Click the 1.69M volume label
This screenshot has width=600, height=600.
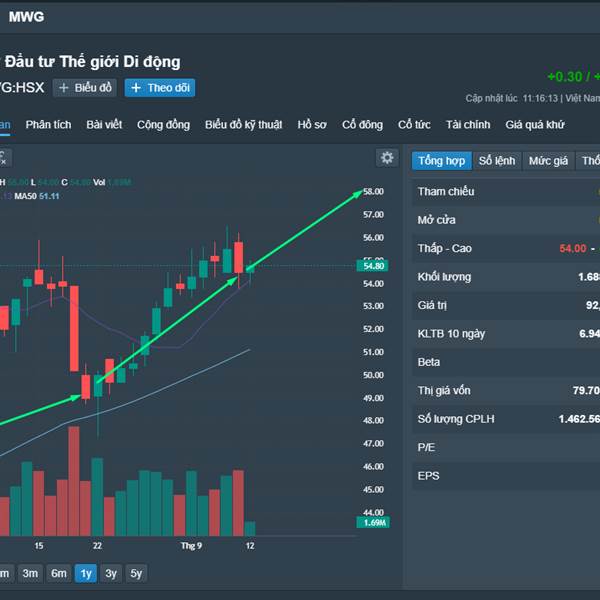373,522
